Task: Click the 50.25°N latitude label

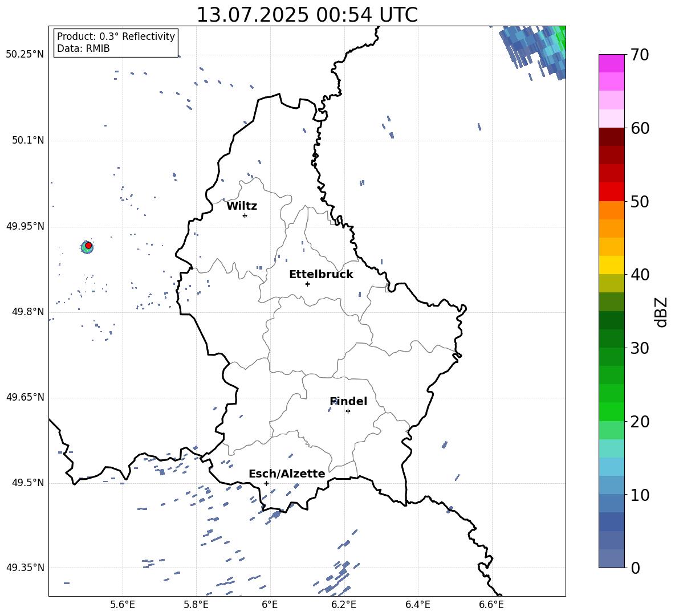Action: (x=25, y=55)
